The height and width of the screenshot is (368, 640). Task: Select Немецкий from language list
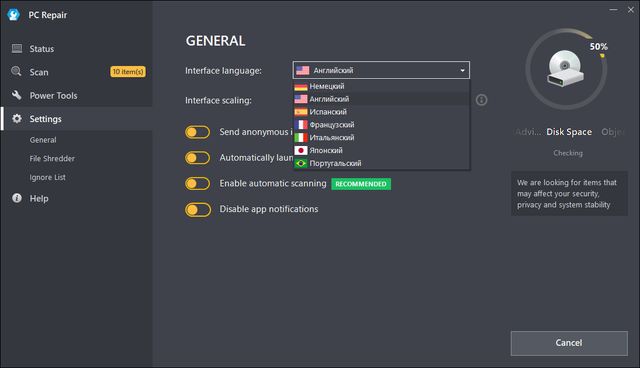[382, 86]
